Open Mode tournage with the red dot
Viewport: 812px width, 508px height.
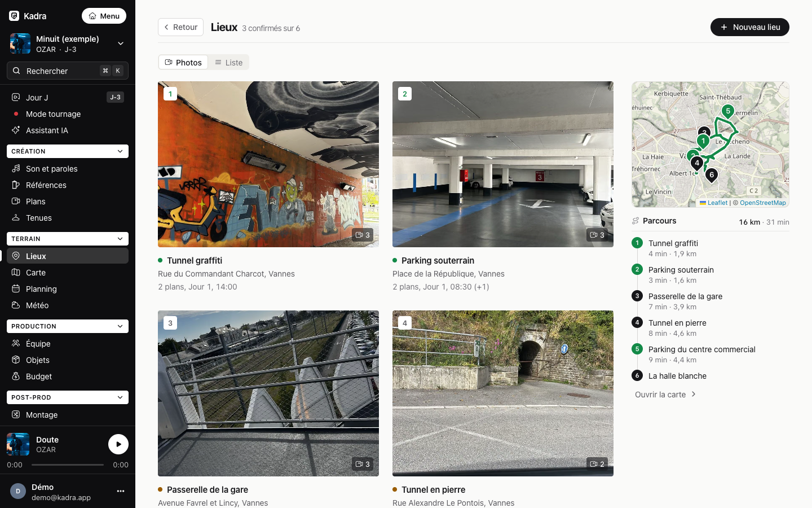click(x=68, y=113)
